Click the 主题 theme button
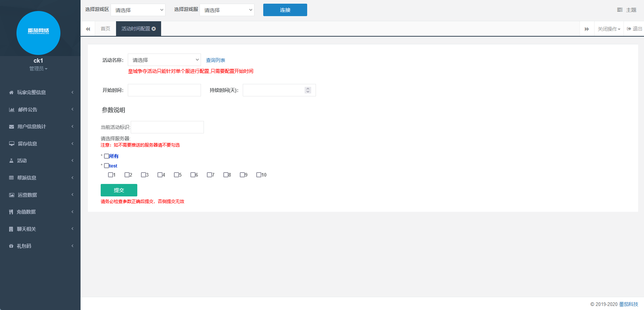 click(627, 10)
